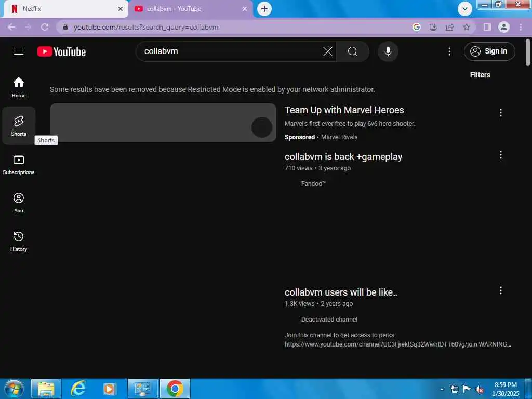The width and height of the screenshot is (532, 399).
Task: Close the Netflix tab
Action: pos(121,9)
